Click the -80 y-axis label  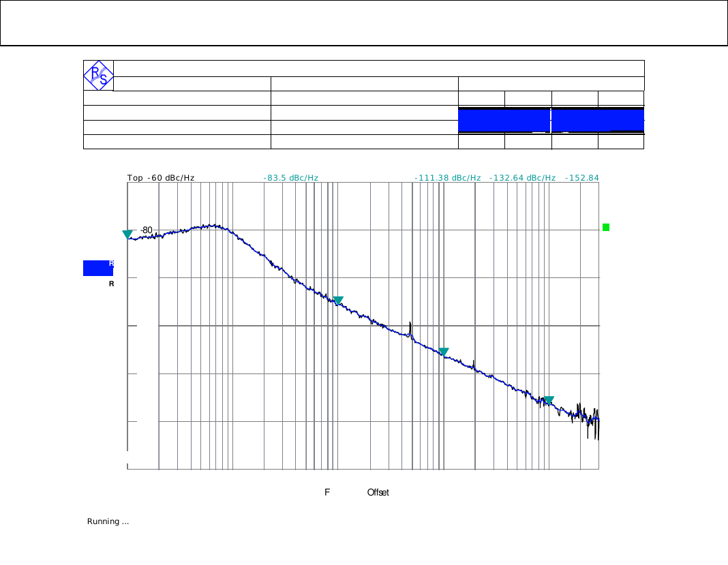click(x=147, y=230)
